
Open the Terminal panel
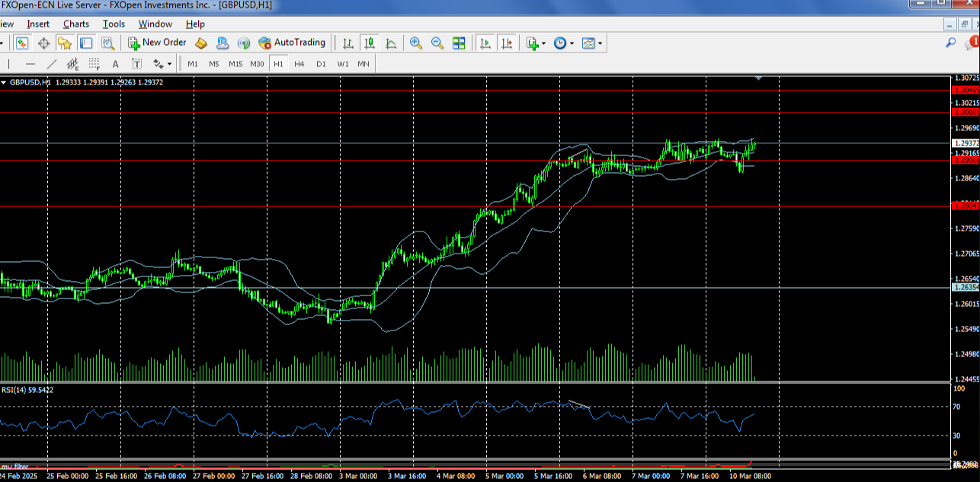click(x=86, y=43)
